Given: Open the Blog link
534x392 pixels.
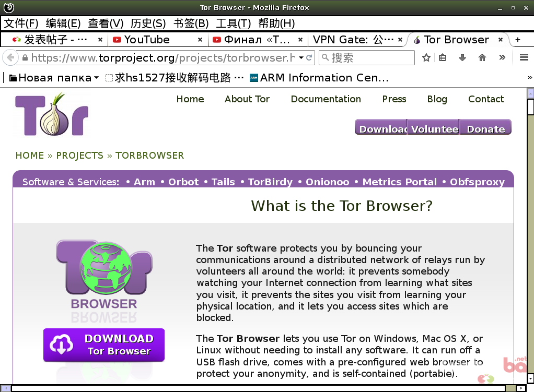Looking at the screenshot, I should click(x=437, y=99).
